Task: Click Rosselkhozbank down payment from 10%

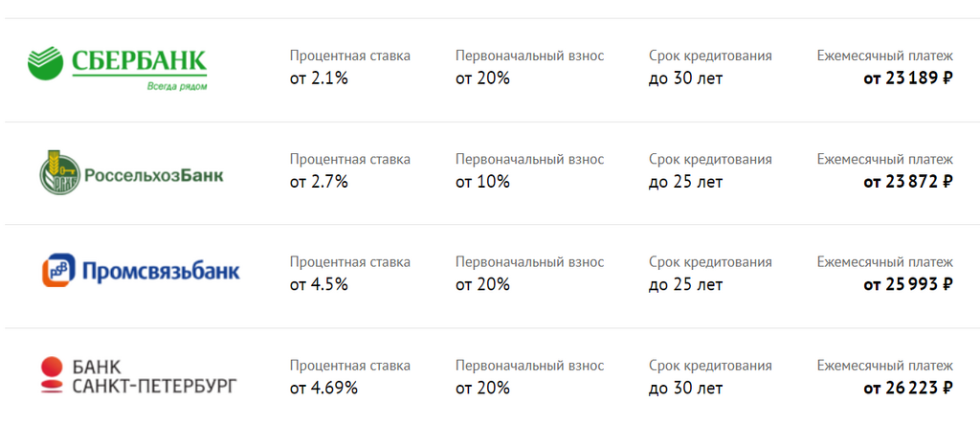Action: click(482, 182)
